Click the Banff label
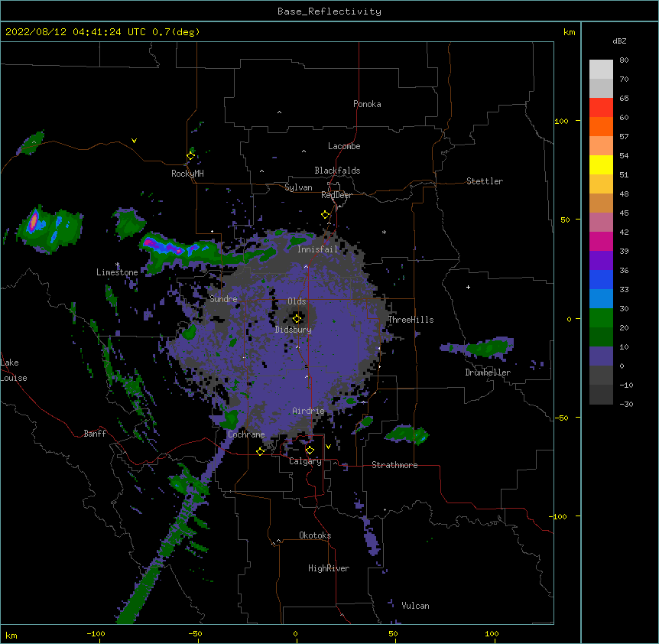659x644 pixels. pos(95,434)
